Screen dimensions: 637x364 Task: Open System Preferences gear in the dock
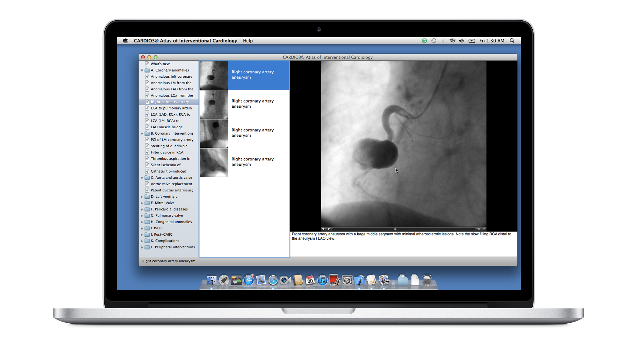coord(347,280)
